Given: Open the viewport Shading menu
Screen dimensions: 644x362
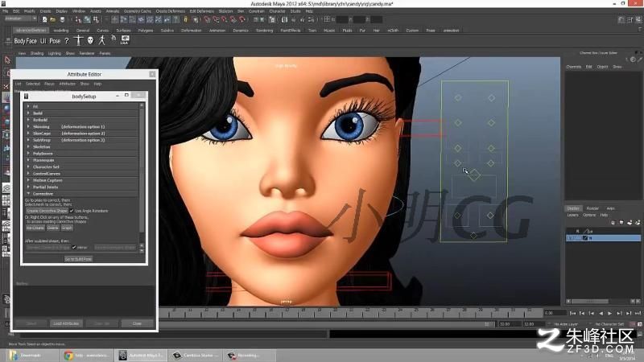Looking at the screenshot, I should 36,53.
